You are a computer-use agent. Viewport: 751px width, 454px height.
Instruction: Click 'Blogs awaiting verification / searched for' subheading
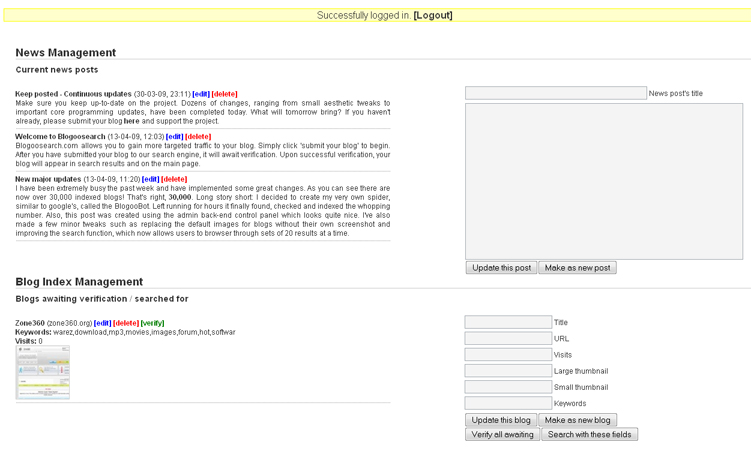click(102, 299)
